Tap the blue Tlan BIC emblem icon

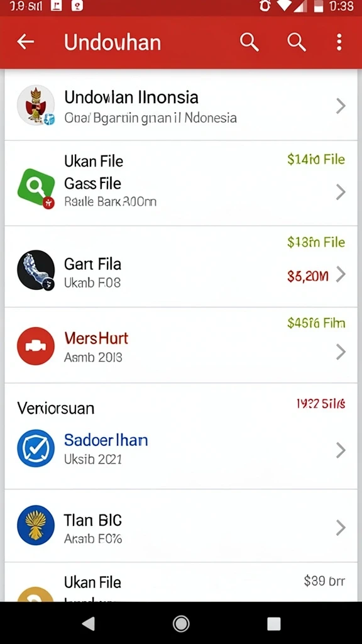(x=36, y=525)
